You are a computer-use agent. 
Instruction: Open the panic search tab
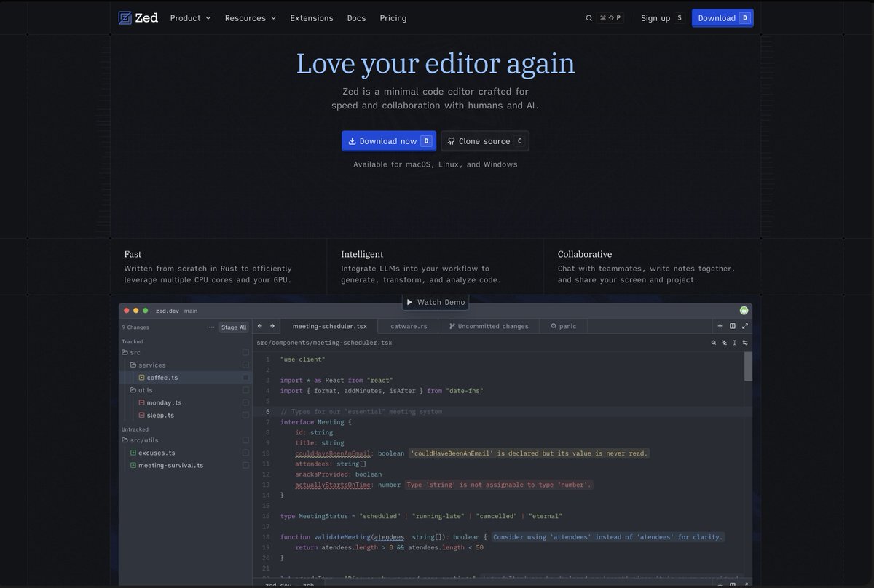click(563, 326)
